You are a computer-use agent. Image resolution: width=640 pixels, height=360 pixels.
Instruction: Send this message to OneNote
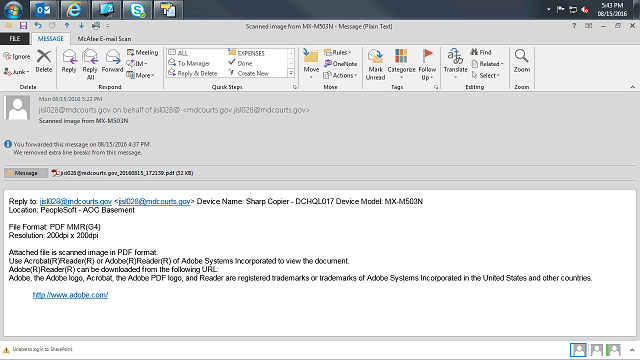(x=340, y=64)
